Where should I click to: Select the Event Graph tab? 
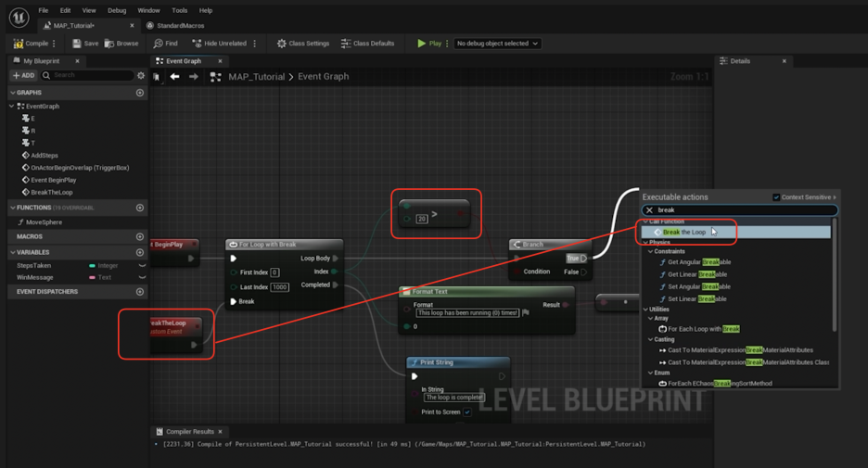coord(184,61)
